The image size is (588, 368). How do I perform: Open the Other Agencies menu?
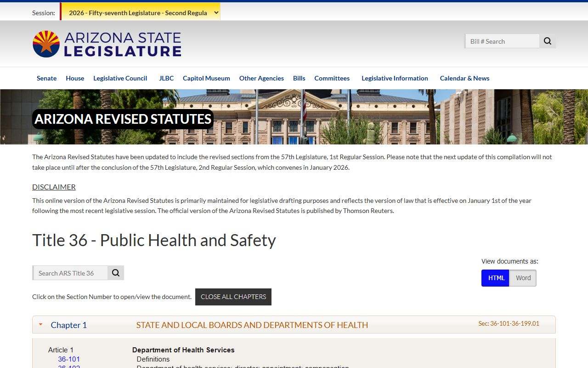(x=261, y=78)
